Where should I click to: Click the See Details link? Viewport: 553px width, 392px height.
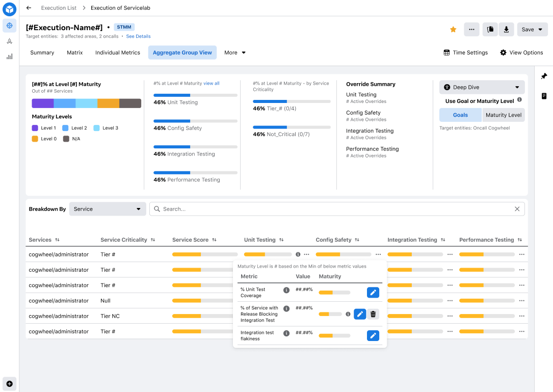138,37
